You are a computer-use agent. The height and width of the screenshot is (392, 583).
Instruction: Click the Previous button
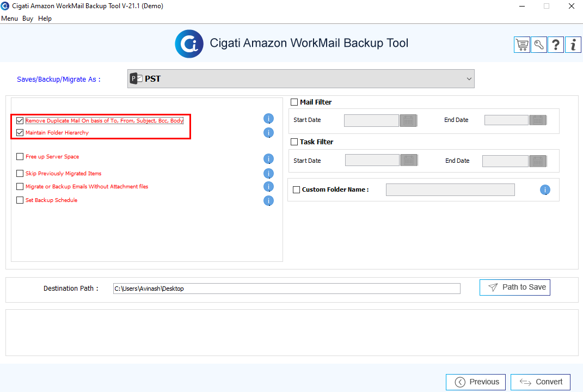(476, 382)
